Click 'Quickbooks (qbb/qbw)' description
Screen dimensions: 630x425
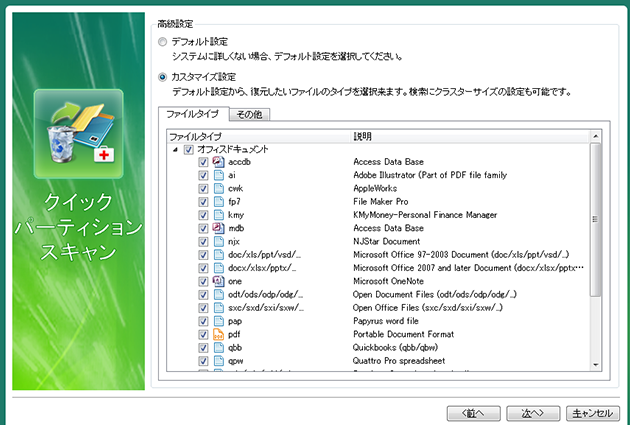(x=395, y=347)
